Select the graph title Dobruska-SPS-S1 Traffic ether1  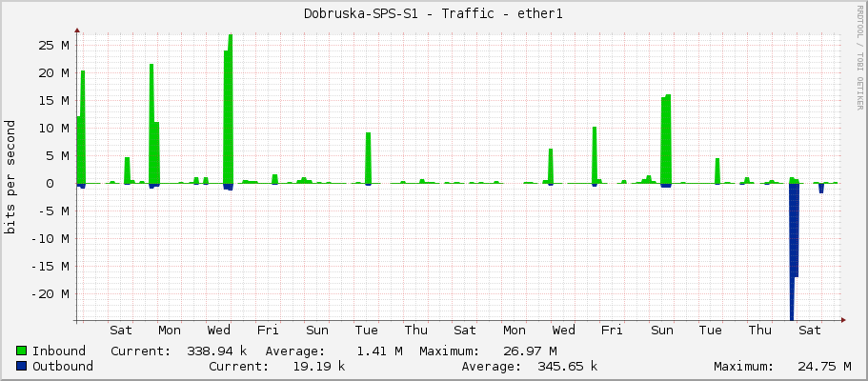coord(434,13)
